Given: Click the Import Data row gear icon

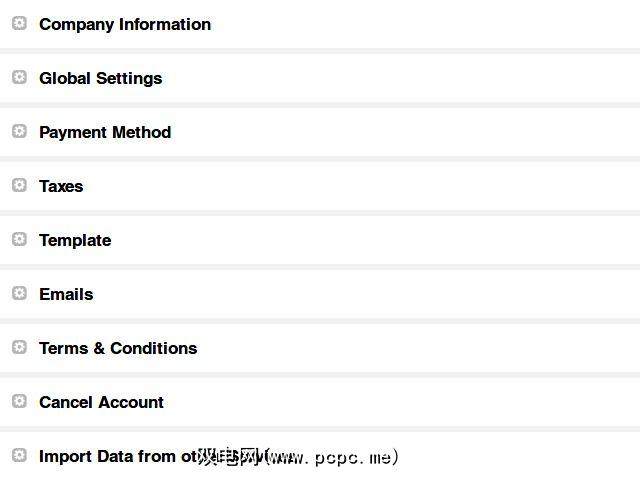Looking at the screenshot, I should click(x=19, y=455).
